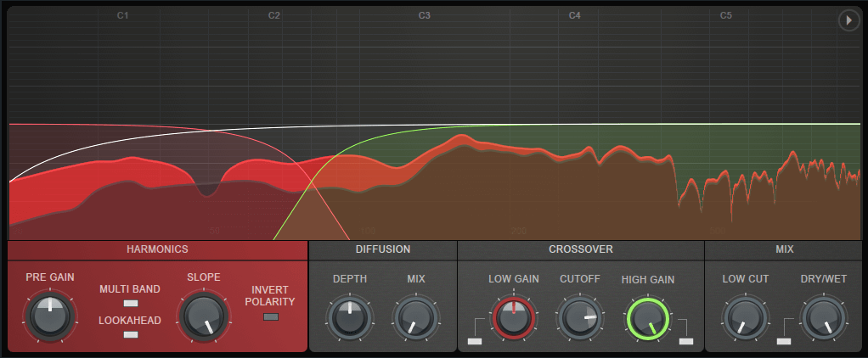Click the Slope knob in Harmonics
868x358 pixels.
pyautogui.click(x=203, y=317)
